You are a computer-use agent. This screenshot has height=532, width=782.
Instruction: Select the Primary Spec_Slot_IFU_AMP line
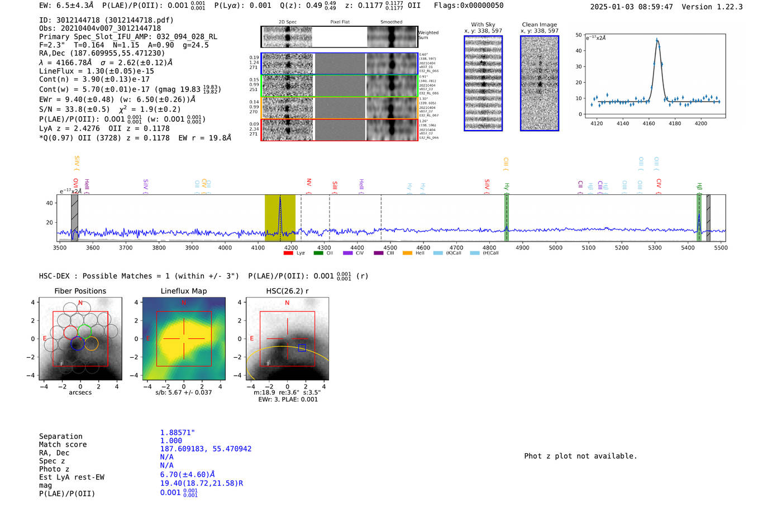click(128, 37)
